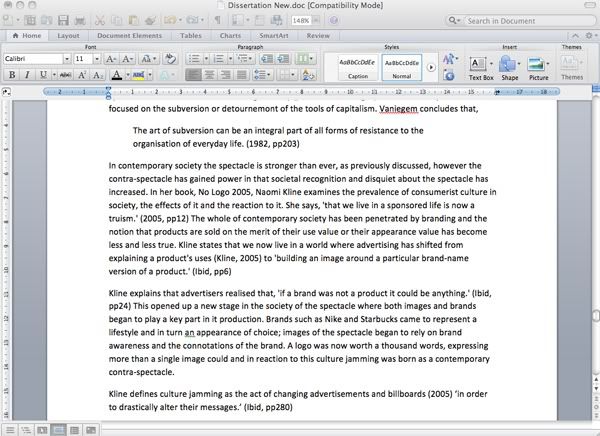
Task: Click the Paste clipboard icon
Action: pyautogui.click(x=133, y=20)
